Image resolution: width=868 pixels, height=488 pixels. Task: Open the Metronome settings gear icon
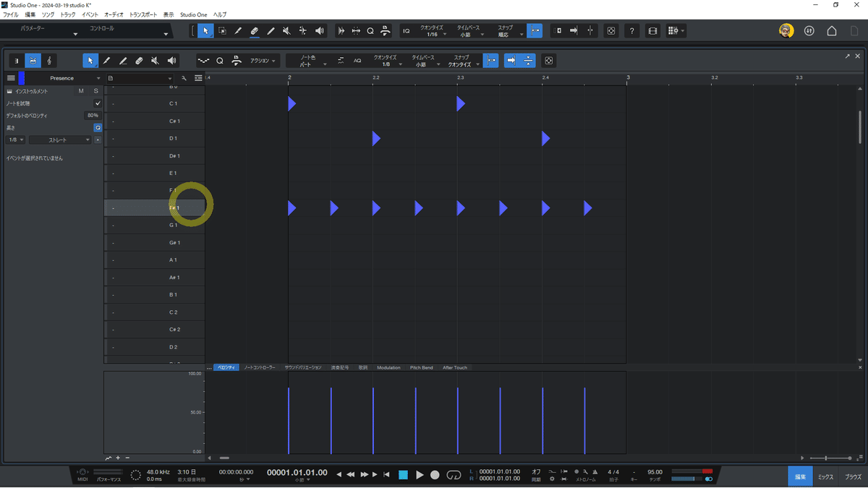pos(552,479)
